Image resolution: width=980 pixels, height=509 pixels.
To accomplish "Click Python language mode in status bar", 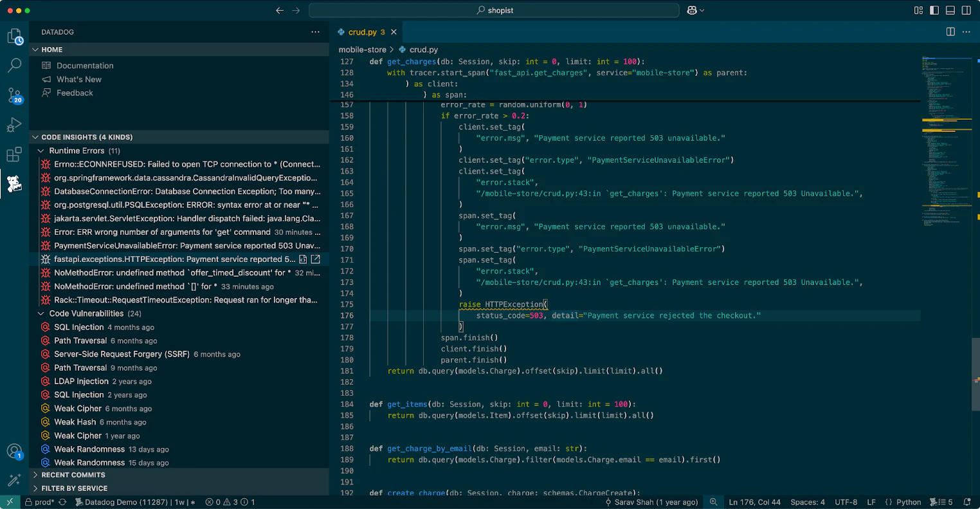I will pyautogui.click(x=908, y=502).
